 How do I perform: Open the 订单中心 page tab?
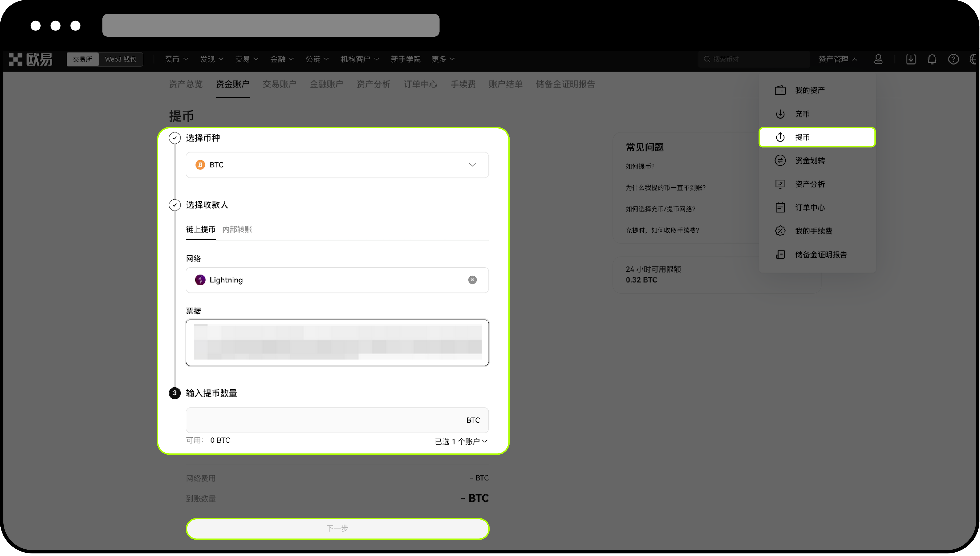tap(421, 84)
